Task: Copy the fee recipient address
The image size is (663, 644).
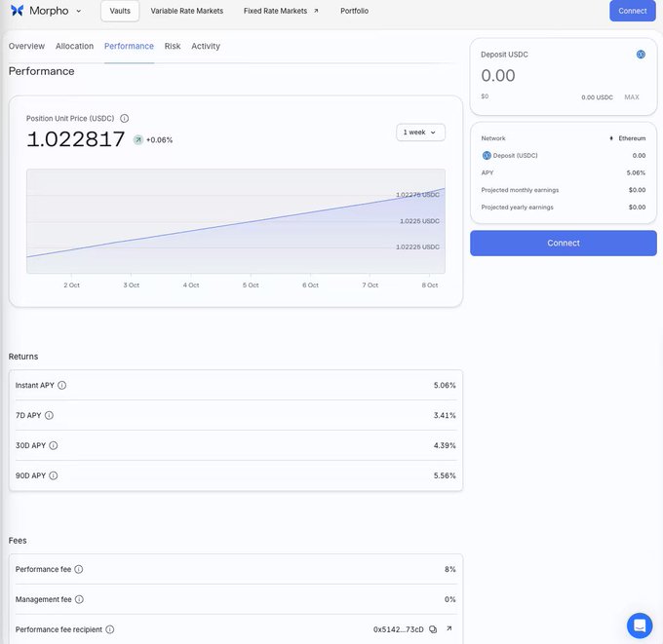Action: 433,629
